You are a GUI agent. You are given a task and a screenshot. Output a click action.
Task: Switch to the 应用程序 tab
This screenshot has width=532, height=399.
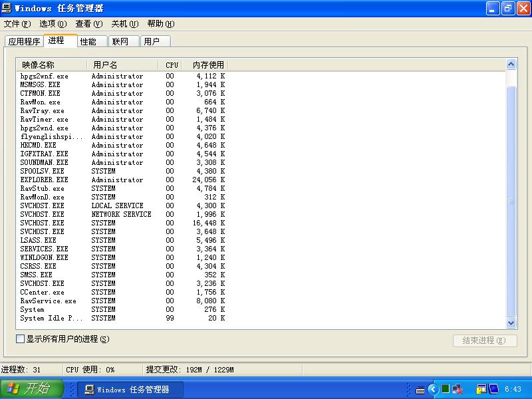24,41
